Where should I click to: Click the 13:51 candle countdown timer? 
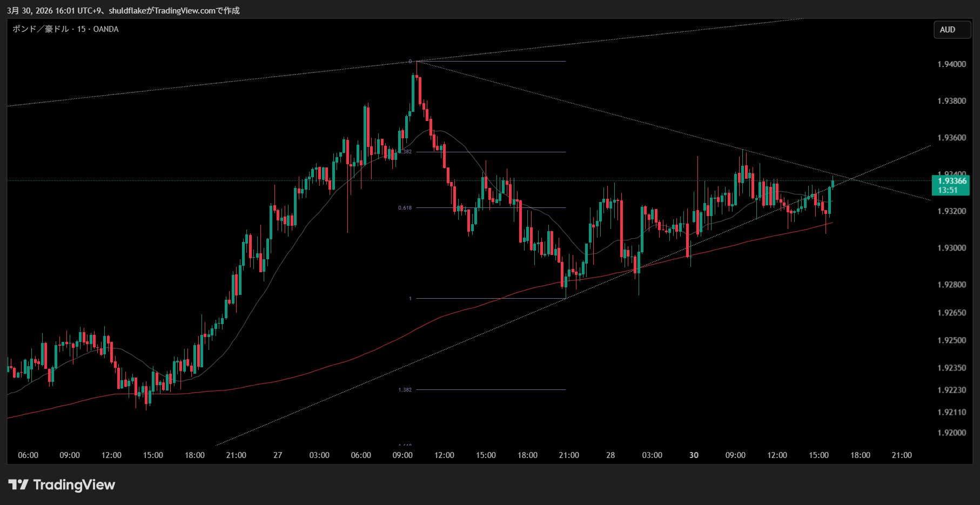point(948,190)
